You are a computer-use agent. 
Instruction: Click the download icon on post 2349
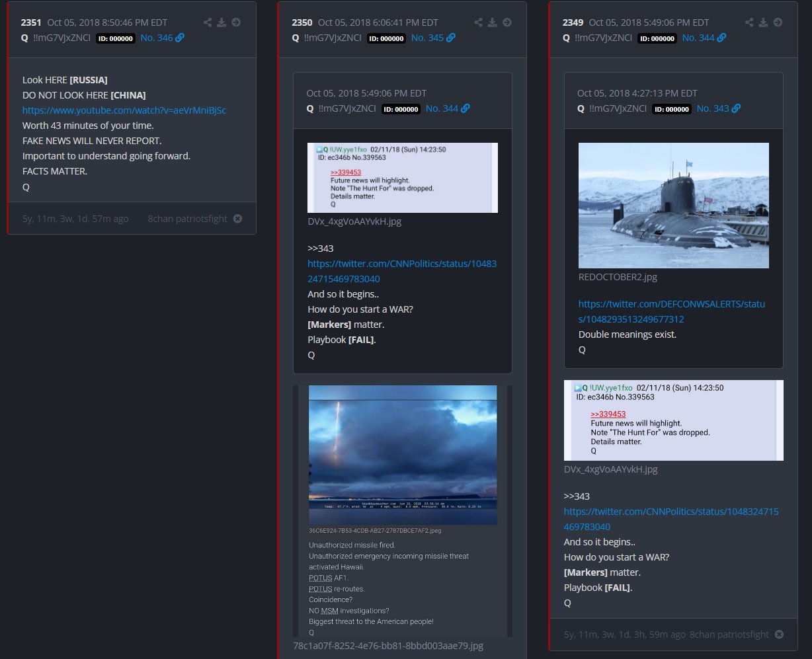click(x=764, y=22)
